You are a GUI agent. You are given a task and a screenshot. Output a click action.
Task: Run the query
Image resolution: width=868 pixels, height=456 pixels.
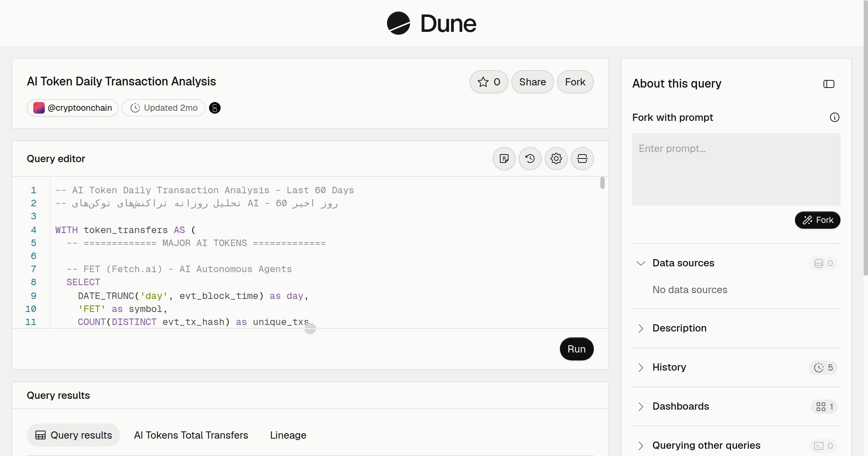click(x=576, y=349)
